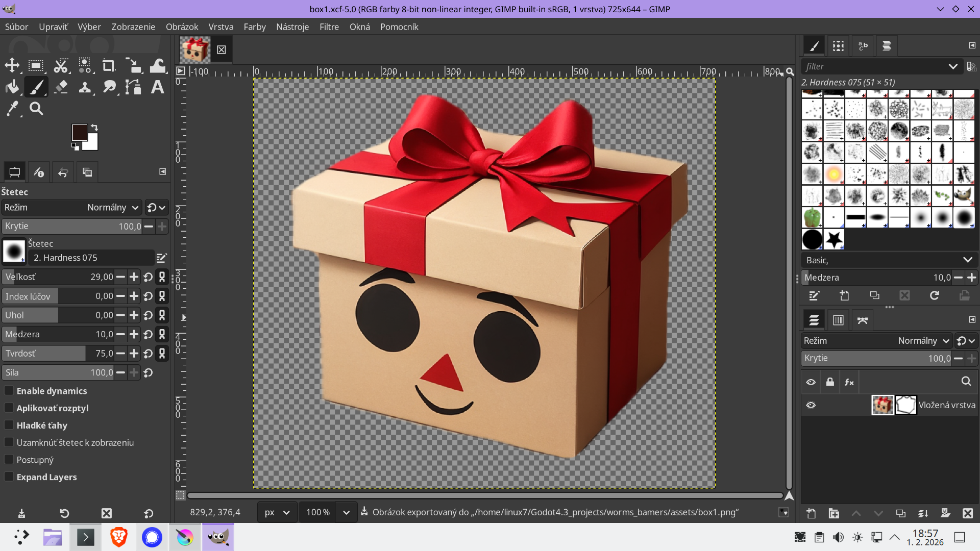980x551 pixels.
Task: Choose the Crop tool
Action: click(108, 65)
